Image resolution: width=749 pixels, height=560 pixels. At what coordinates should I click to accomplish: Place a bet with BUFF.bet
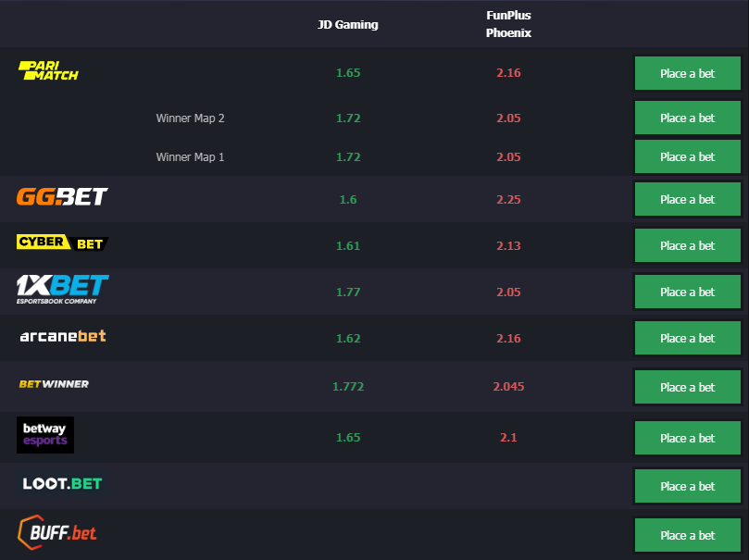[x=687, y=535]
